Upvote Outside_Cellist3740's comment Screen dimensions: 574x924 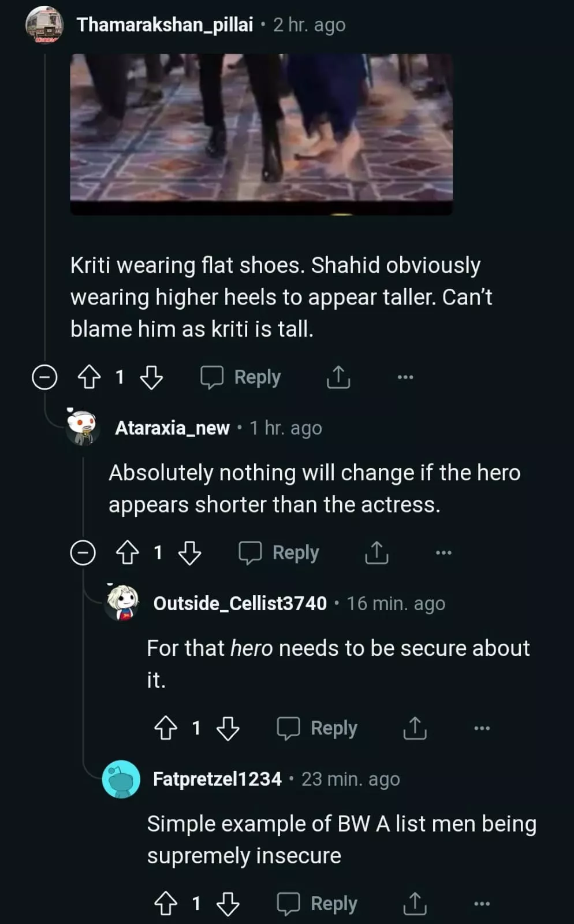[x=166, y=728]
